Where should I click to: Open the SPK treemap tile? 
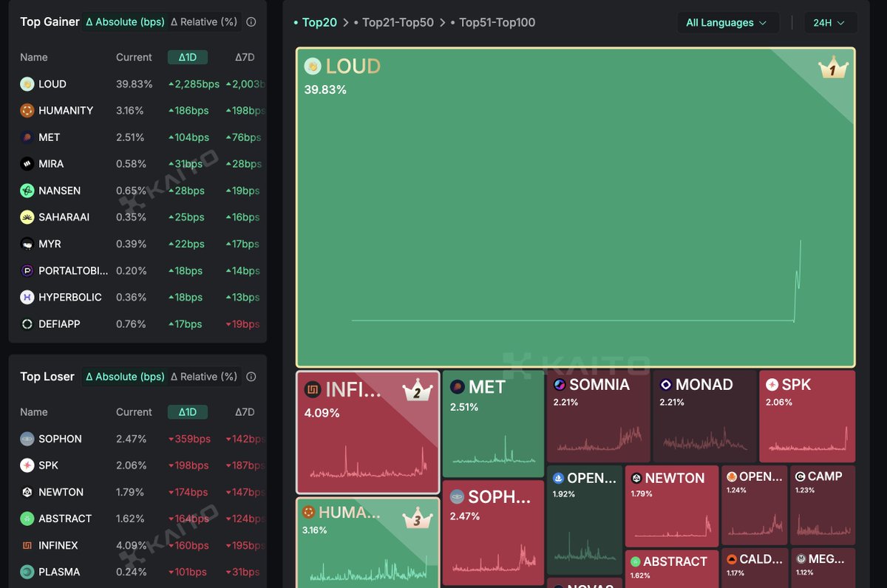[x=807, y=417]
